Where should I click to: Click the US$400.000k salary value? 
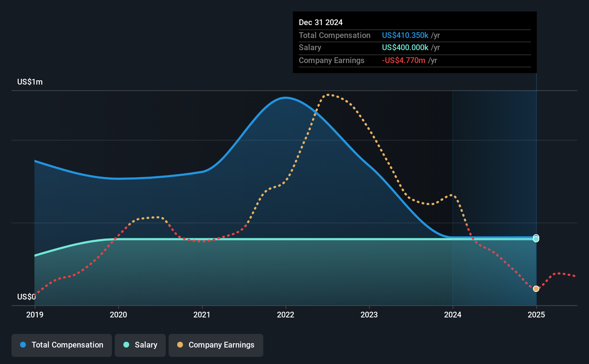[x=405, y=47]
